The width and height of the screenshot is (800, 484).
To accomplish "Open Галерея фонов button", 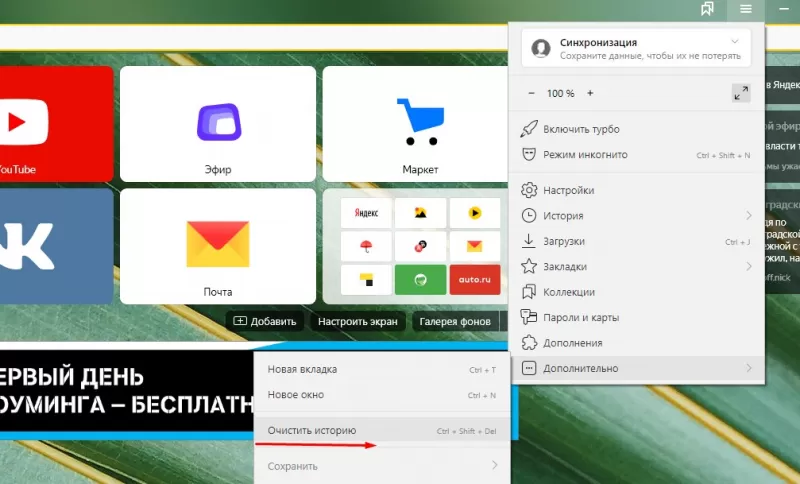I will [455, 321].
